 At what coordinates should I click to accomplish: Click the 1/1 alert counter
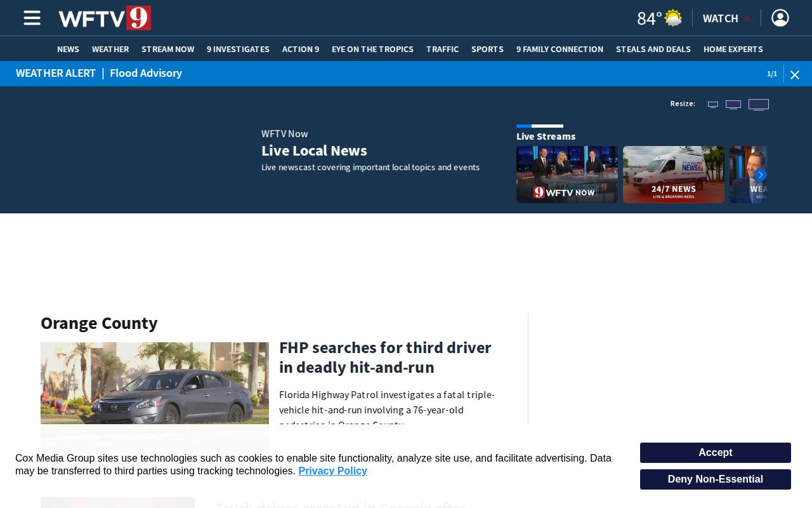(x=772, y=74)
